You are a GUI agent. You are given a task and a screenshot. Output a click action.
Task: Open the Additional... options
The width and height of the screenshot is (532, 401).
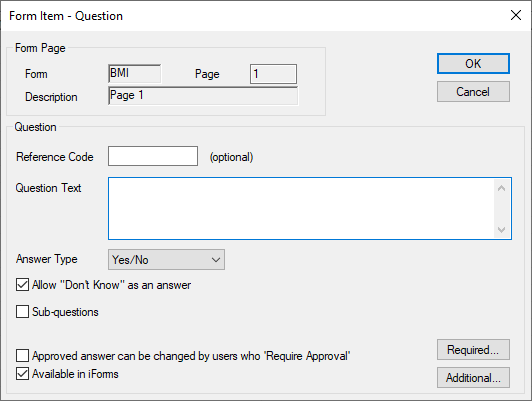point(473,377)
